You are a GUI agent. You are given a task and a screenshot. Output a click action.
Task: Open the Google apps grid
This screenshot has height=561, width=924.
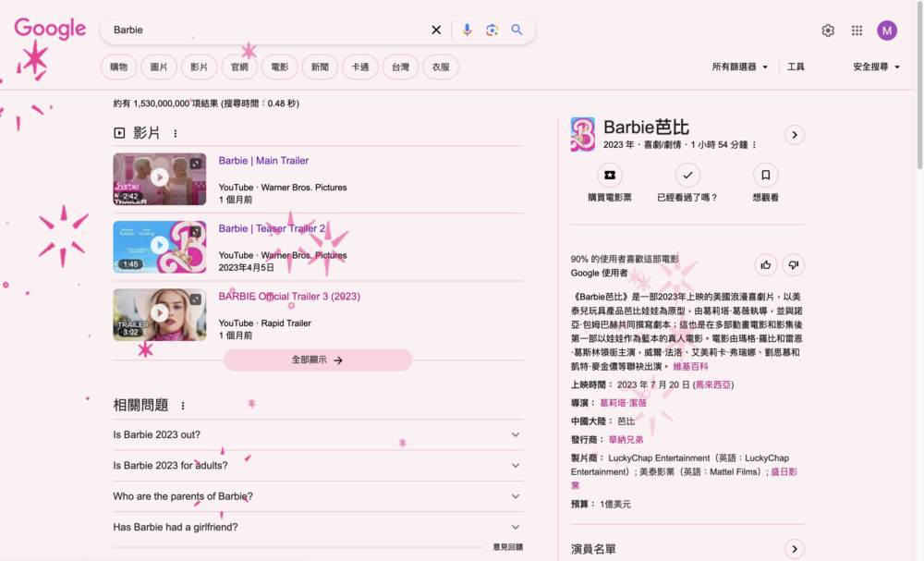click(857, 30)
